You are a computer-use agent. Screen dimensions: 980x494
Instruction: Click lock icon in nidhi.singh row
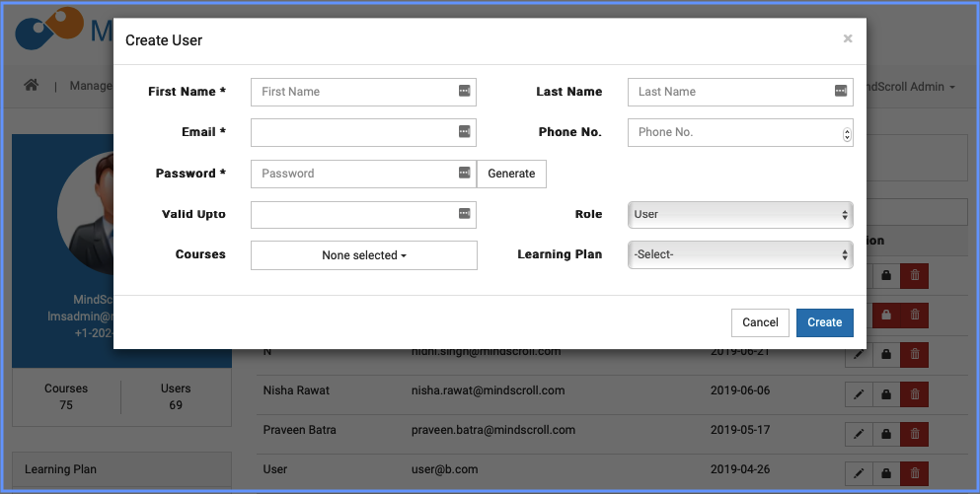886,355
